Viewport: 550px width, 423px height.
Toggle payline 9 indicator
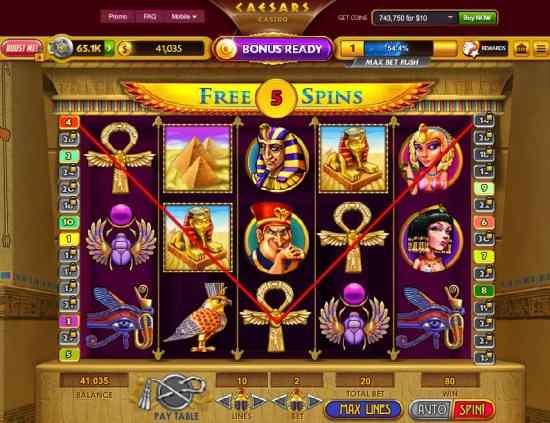pos(484,188)
